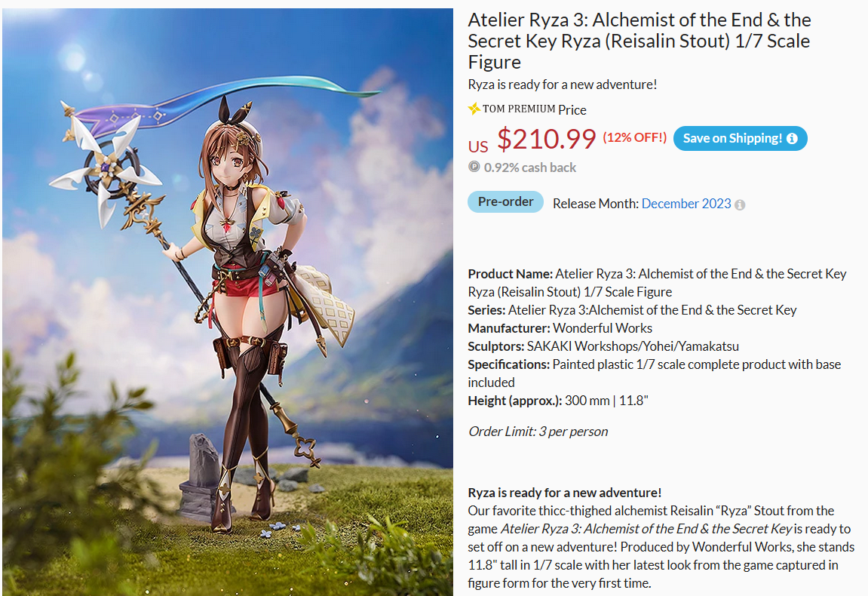Click the 12% OFF! discount label
The width and height of the screenshot is (868, 596).
(634, 137)
